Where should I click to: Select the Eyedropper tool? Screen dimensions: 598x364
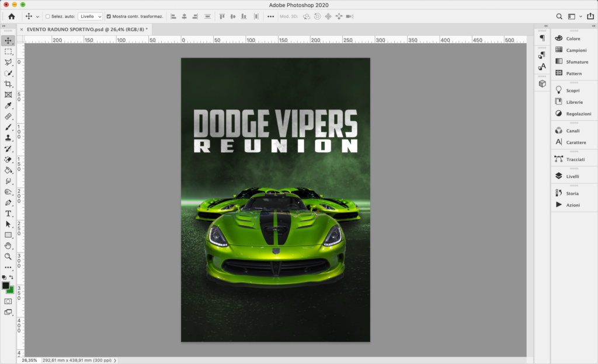[x=8, y=106]
